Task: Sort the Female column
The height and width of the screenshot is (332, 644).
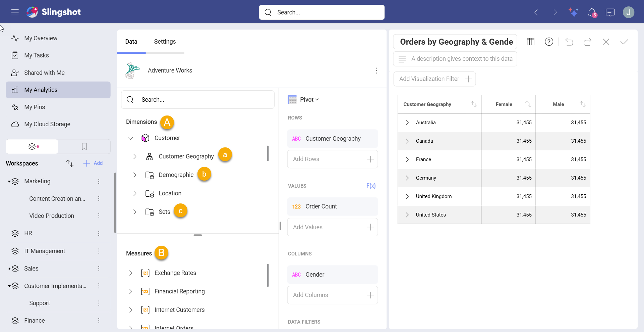Action: 528,104
